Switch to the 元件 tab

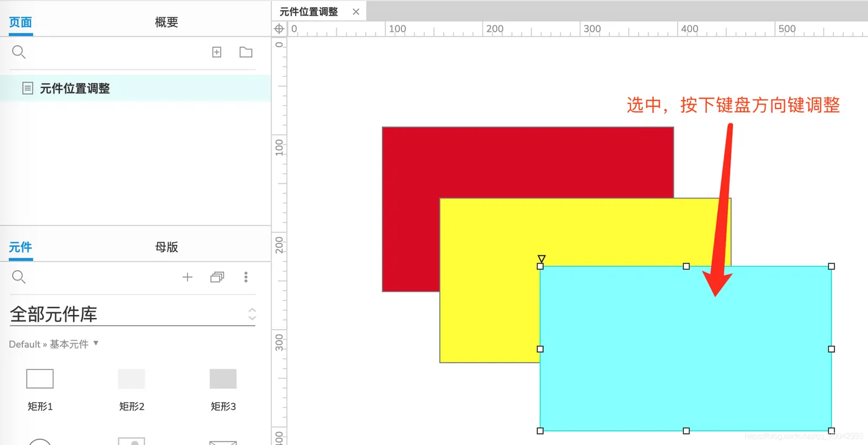(20, 247)
